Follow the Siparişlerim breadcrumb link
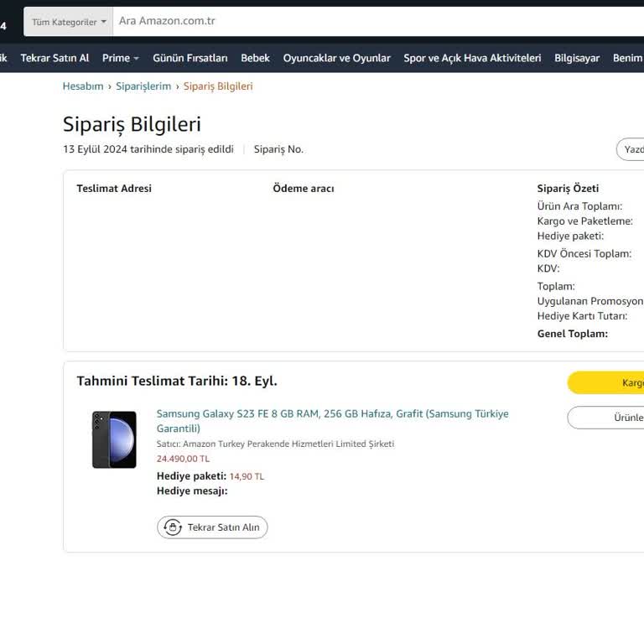 (x=143, y=86)
